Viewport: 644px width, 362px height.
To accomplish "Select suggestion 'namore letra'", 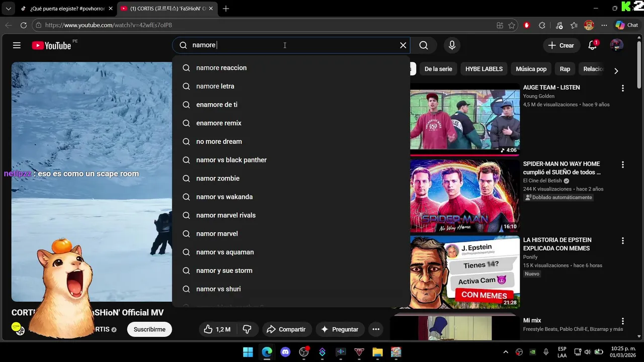I will [291, 86].
